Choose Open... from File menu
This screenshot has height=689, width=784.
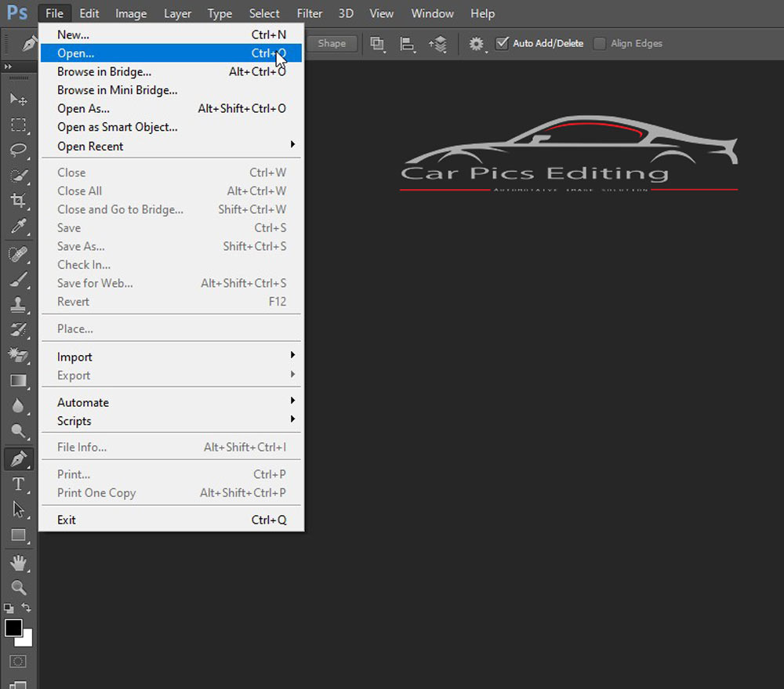tap(170, 53)
